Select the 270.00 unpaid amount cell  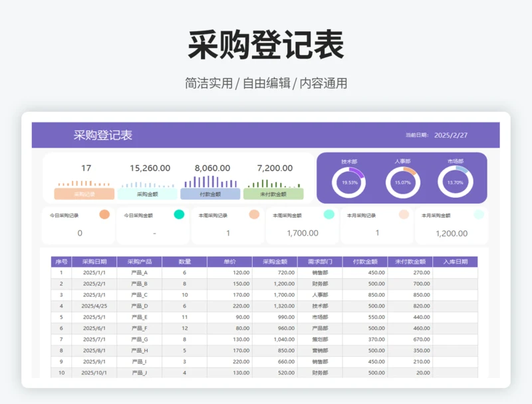(x=410, y=273)
